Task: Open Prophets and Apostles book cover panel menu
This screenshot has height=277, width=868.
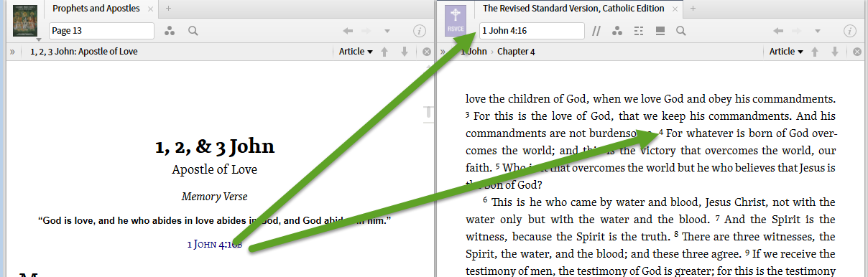Action: [25, 22]
